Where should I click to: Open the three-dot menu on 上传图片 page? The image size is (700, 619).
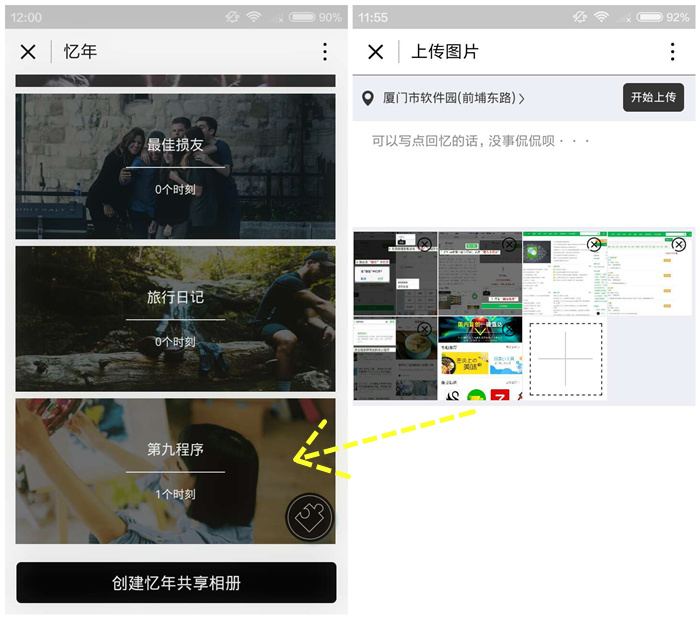point(672,52)
